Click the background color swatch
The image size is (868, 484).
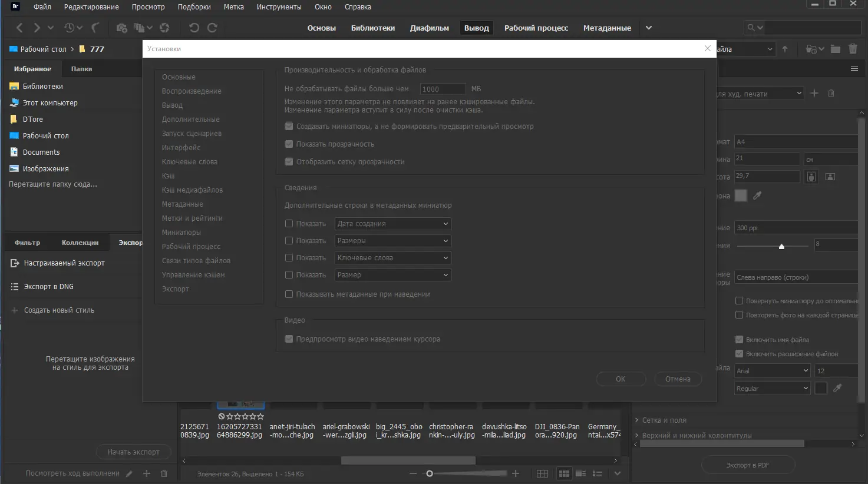741,195
